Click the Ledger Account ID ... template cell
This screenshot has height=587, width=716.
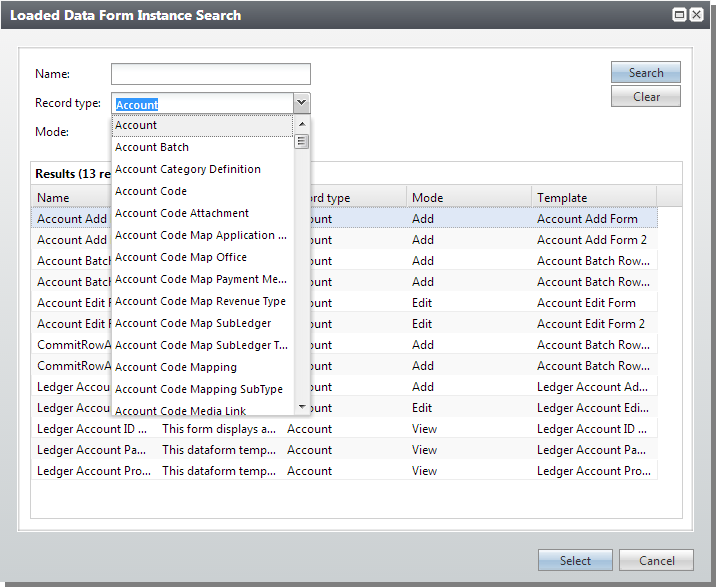pyautogui.click(x=592, y=429)
